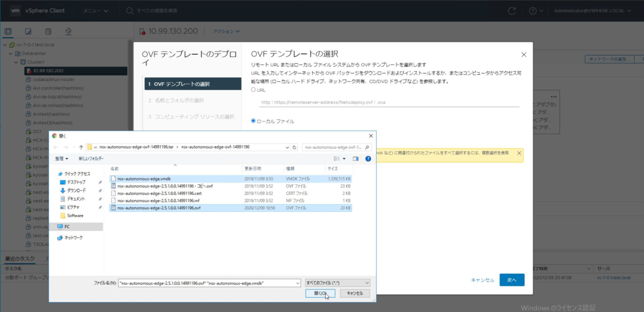This screenshot has height=312, width=644.
Task: Go up one folder level in file dialog
Action: 81,147
